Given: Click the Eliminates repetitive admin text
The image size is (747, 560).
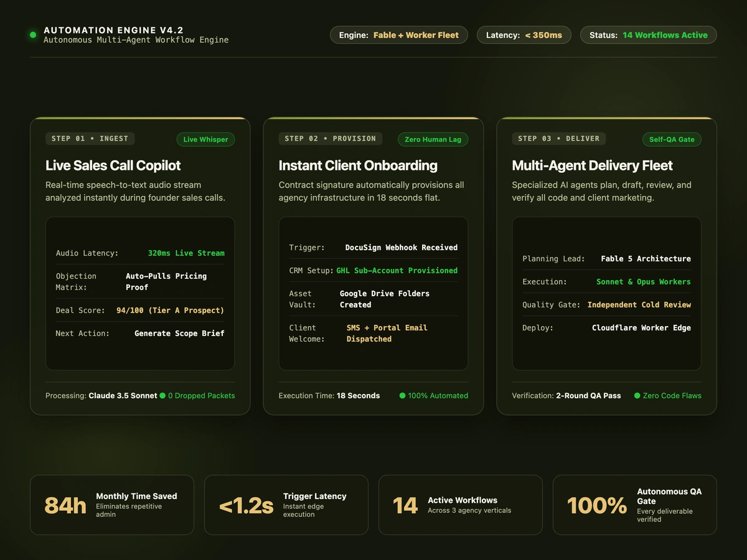Looking at the screenshot, I should click(x=129, y=510).
